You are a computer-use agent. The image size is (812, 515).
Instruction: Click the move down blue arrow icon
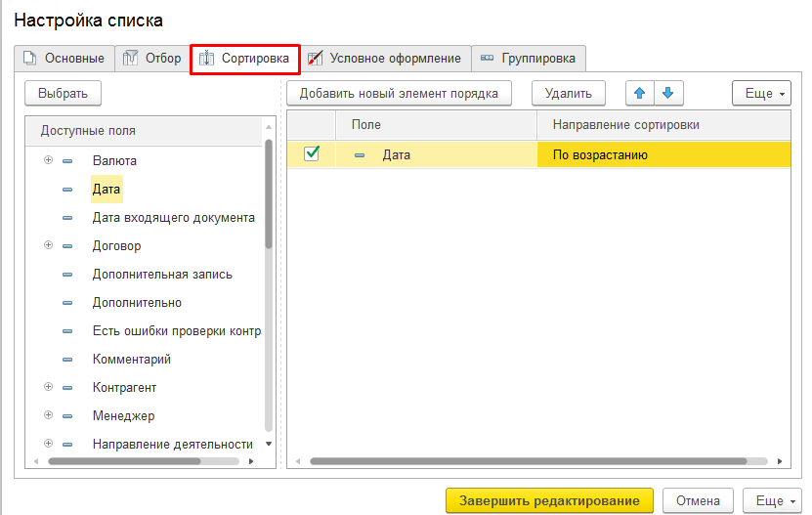(x=667, y=94)
